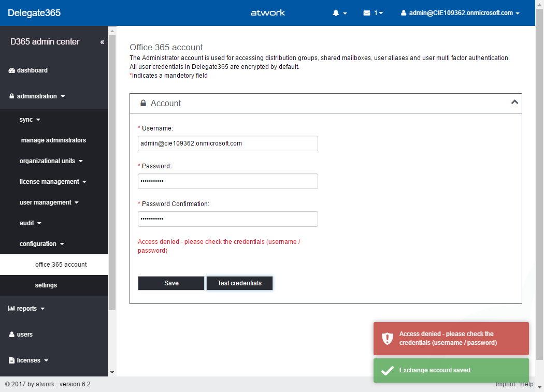
Task: Click the dashboard gauge icon
Action: tap(12, 70)
